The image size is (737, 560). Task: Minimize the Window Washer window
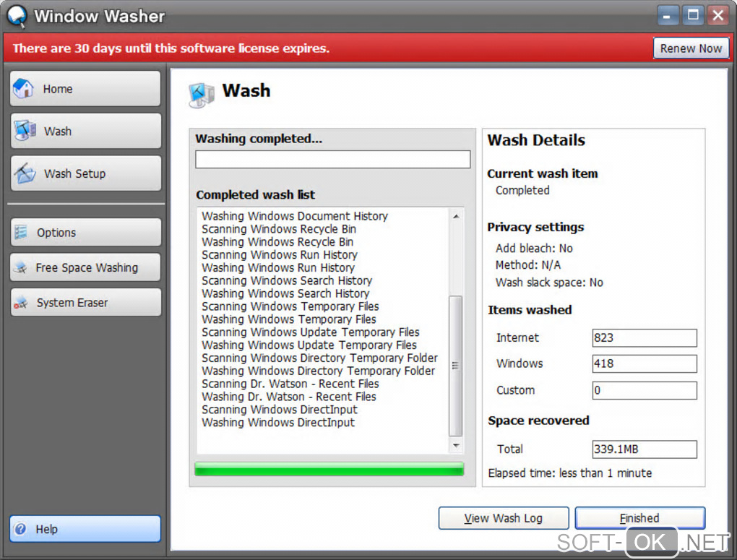pos(668,16)
